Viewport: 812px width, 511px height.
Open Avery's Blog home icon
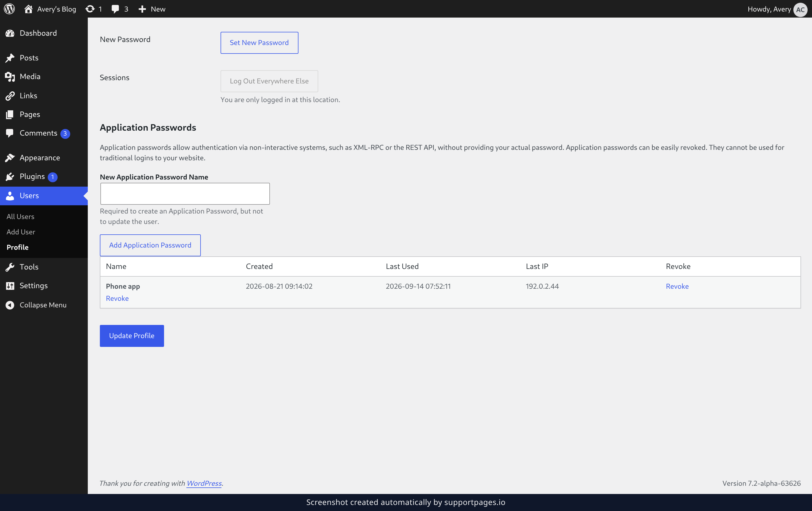point(28,9)
